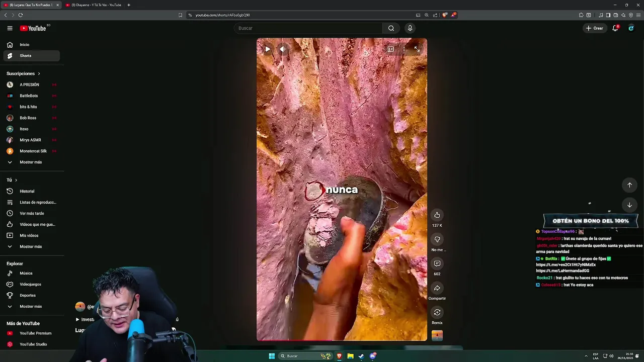Open the A PRESIÓN channel subscription
Image resolution: width=644 pixels, height=362 pixels.
tap(31, 85)
